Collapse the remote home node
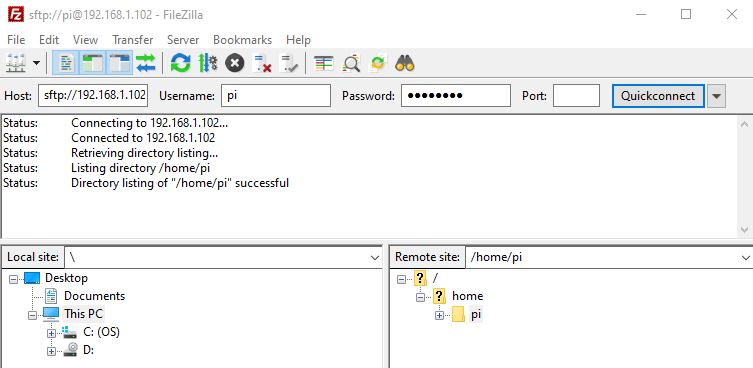The width and height of the screenshot is (753, 368). click(420, 297)
